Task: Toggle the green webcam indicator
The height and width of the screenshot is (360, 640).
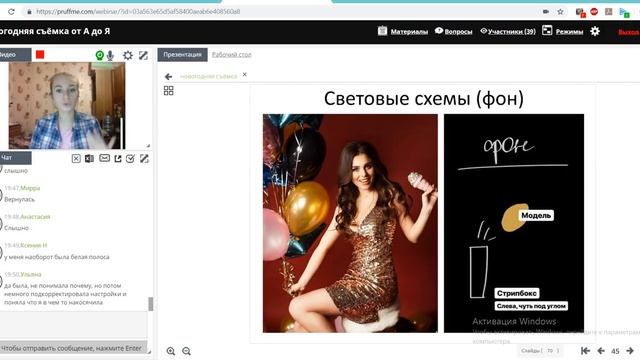Action: click(100, 55)
